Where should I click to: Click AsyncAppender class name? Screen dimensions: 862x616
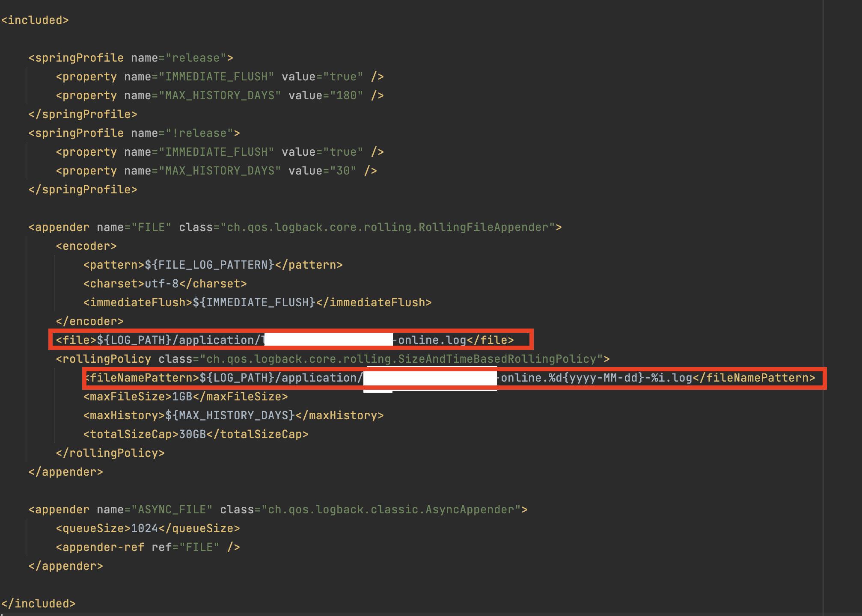click(x=469, y=509)
